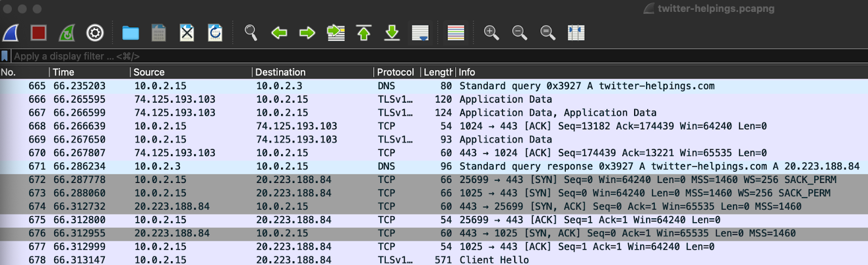
Task: Jump to the last packet
Action: coord(392,33)
